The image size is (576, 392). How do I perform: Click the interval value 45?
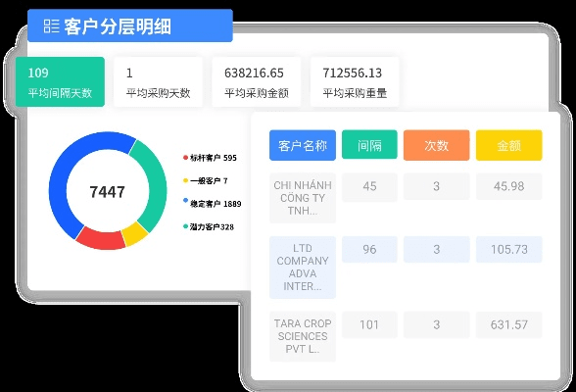(x=369, y=186)
